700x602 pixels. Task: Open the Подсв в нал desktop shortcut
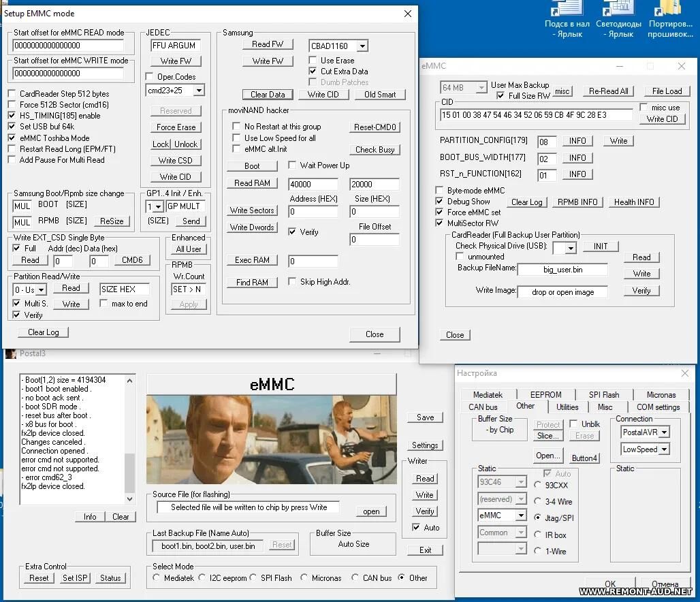567,20
